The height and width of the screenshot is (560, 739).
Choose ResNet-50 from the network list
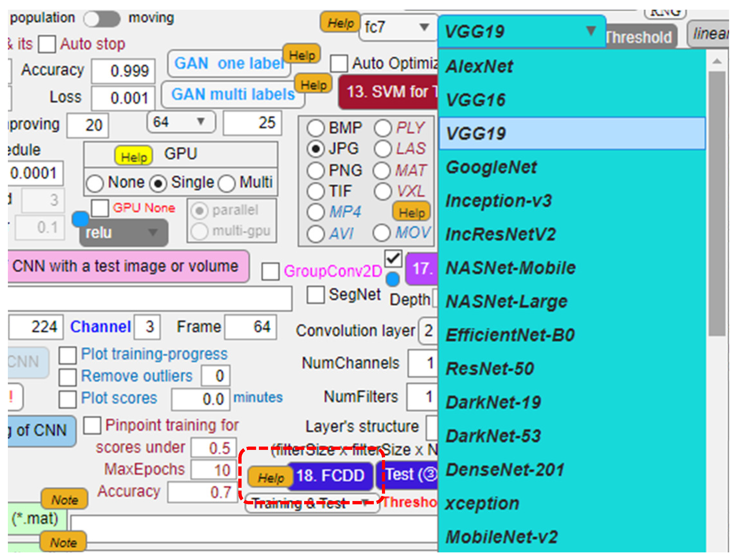(490, 369)
